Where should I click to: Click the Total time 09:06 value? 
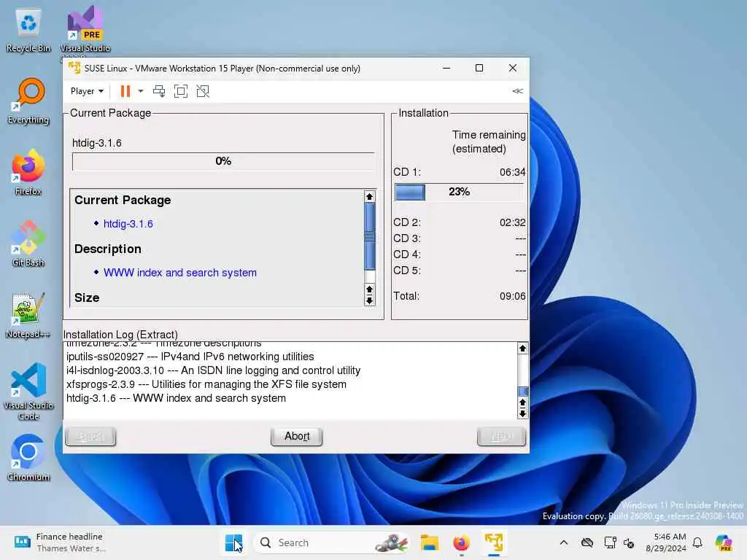pos(512,296)
